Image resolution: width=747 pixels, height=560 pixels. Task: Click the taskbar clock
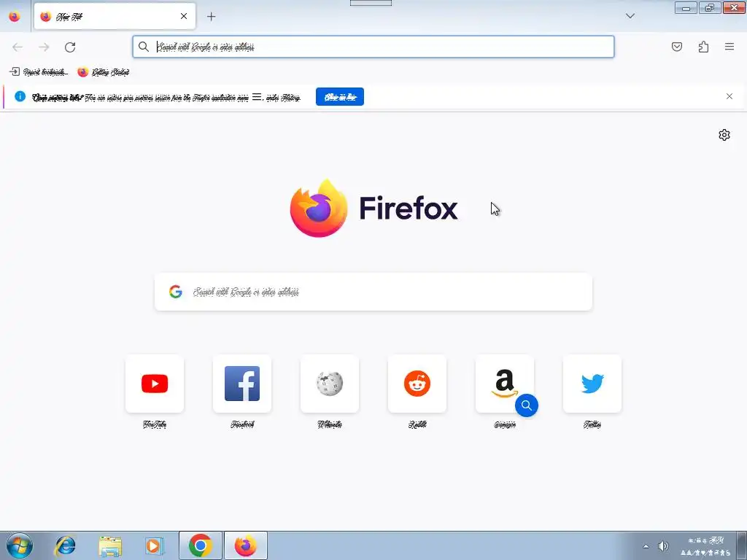pos(705,546)
